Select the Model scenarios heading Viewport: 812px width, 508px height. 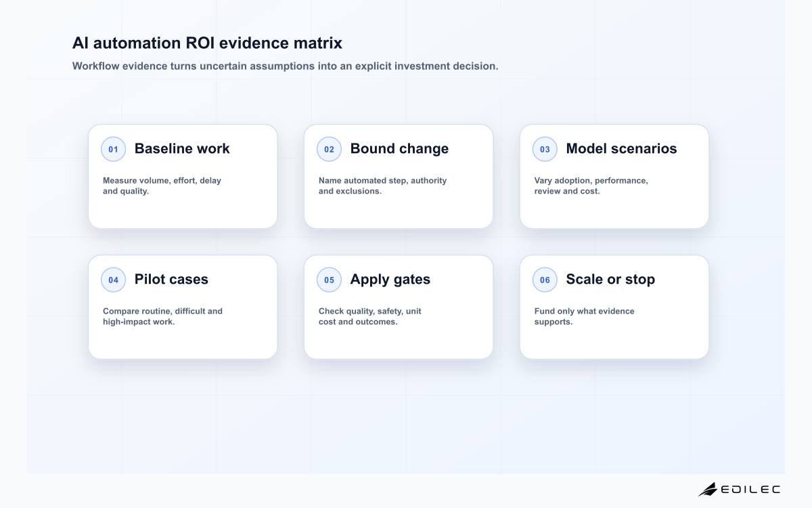(621, 148)
